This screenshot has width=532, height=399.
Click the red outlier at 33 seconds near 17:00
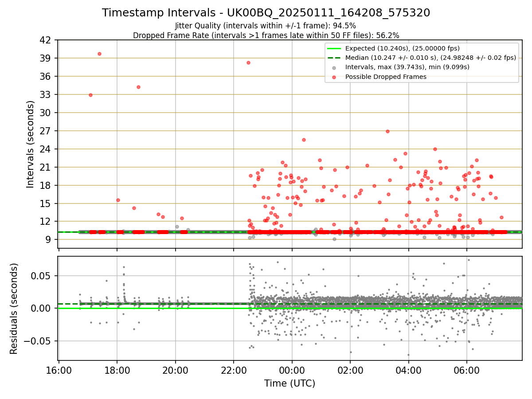[x=90, y=95]
